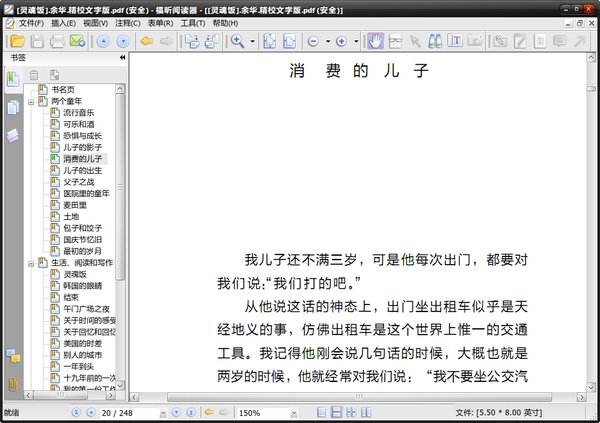
Task: Select the Hand tool in toolbar
Action: click(376, 41)
